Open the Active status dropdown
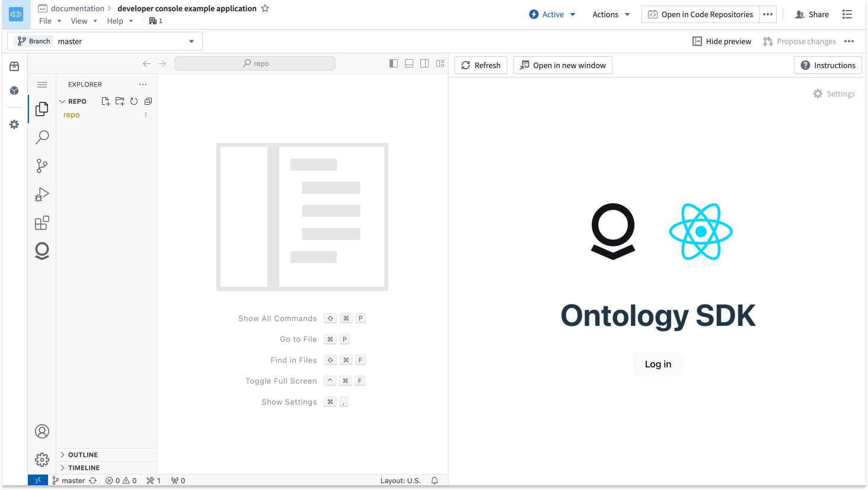The height and width of the screenshot is (490, 868). point(552,14)
